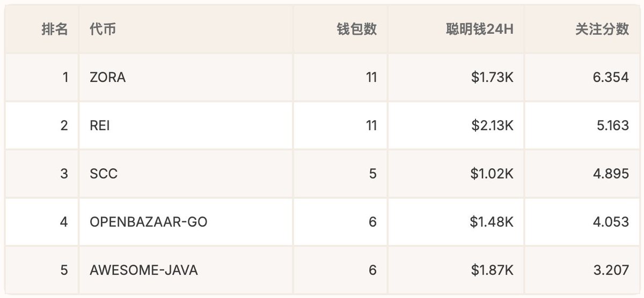This screenshot has width=644, height=298.
Task: Click OPENBAZAAR-GO's $1.48K value
Action: pos(492,222)
